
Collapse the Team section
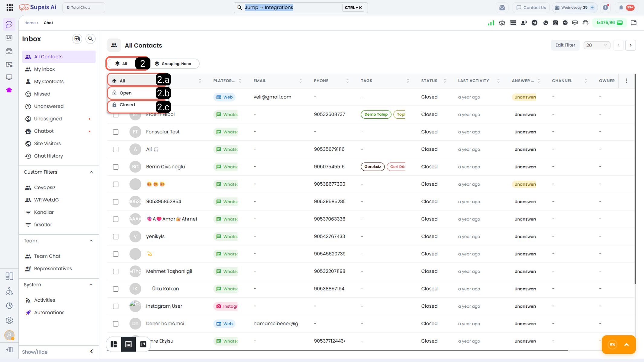pos(91,241)
